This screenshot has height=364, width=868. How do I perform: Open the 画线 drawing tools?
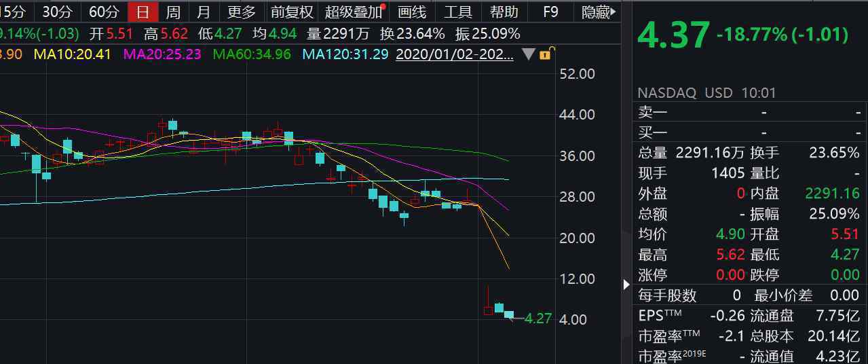[x=412, y=12]
